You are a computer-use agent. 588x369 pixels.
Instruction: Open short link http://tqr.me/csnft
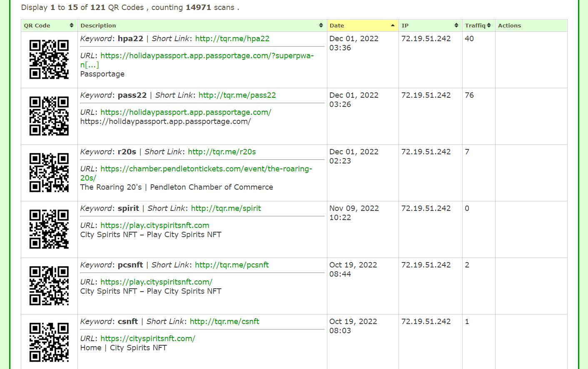(x=224, y=322)
